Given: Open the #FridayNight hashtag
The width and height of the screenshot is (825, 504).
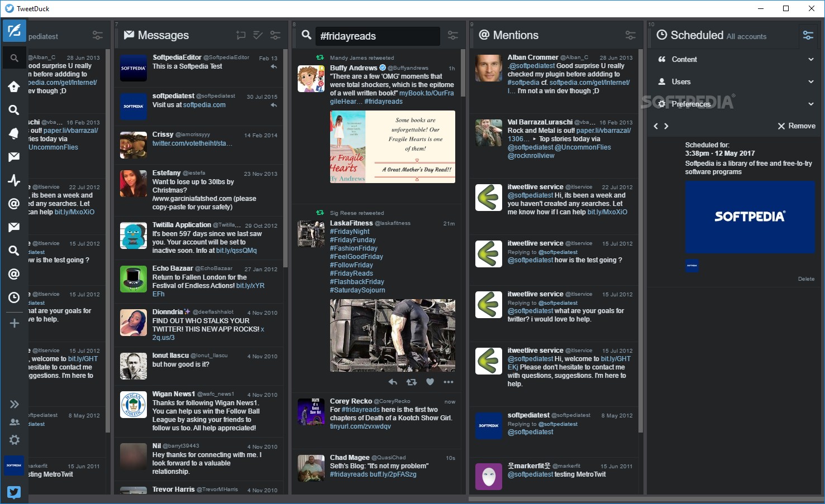Looking at the screenshot, I should 350,232.
